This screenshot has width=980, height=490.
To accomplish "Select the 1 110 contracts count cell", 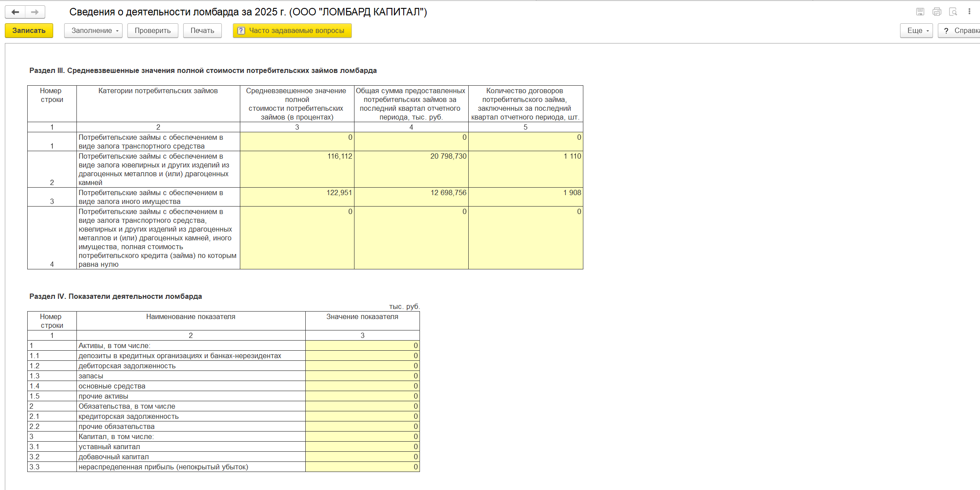I will pos(525,169).
